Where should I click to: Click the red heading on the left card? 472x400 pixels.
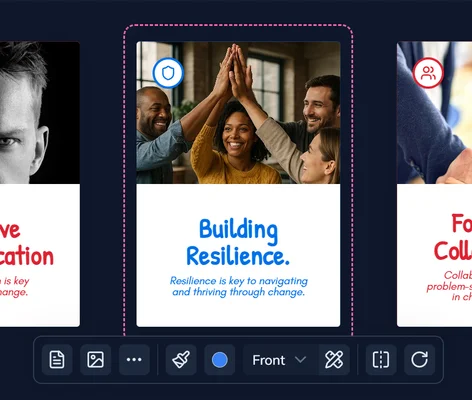click(x=27, y=243)
